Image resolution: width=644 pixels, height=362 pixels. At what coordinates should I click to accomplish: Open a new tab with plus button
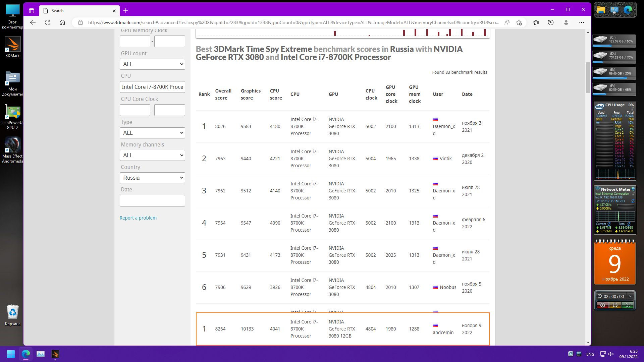(x=125, y=11)
